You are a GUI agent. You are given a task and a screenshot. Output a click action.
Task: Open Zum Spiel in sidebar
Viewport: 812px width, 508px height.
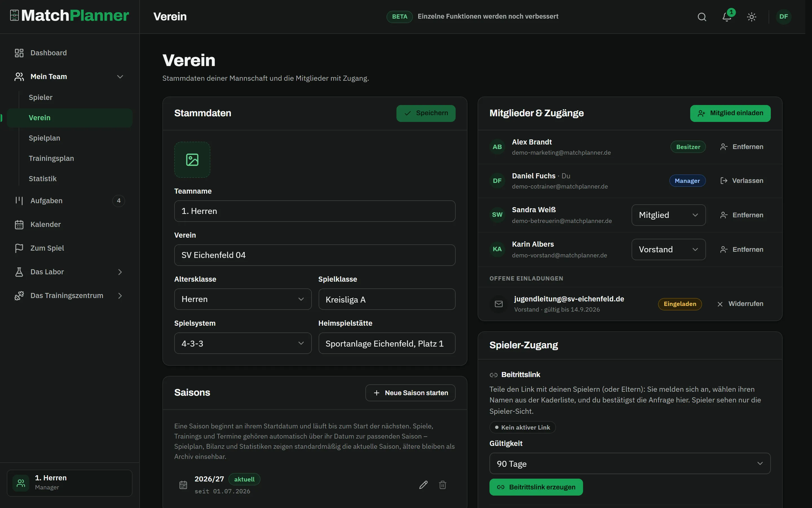[x=69, y=248]
